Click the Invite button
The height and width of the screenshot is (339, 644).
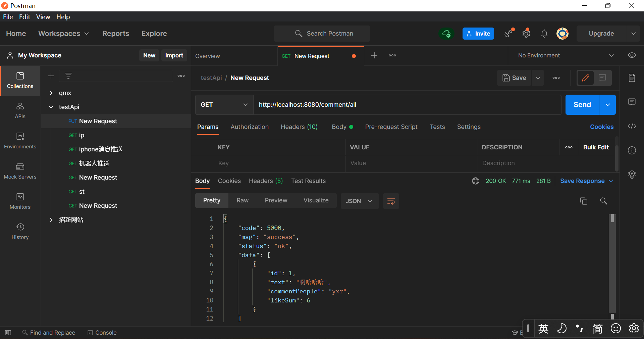(478, 34)
